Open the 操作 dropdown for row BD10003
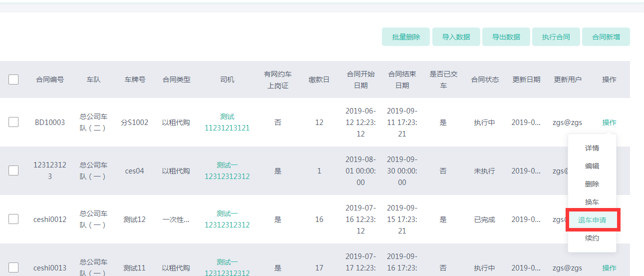Image resolution: width=644 pixels, height=276 pixels. coord(609,122)
